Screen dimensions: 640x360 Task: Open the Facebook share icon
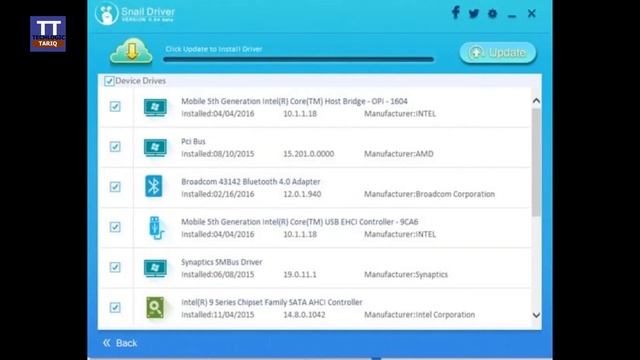pyautogui.click(x=456, y=13)
